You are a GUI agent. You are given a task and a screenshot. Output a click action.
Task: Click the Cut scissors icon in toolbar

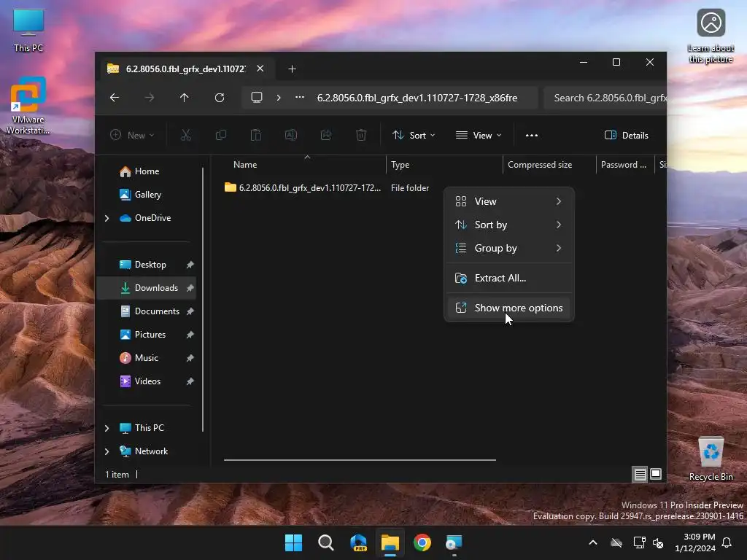[x=186, y=135]
